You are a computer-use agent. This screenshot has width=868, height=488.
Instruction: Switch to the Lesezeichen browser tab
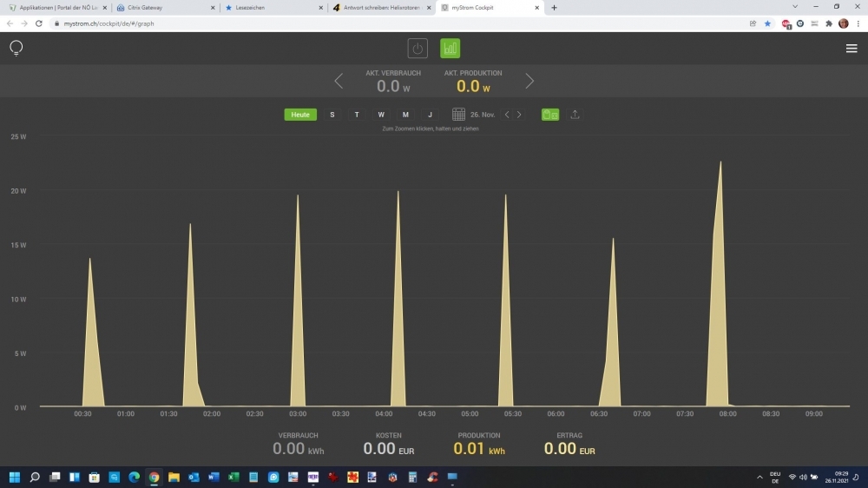[269, 7]
